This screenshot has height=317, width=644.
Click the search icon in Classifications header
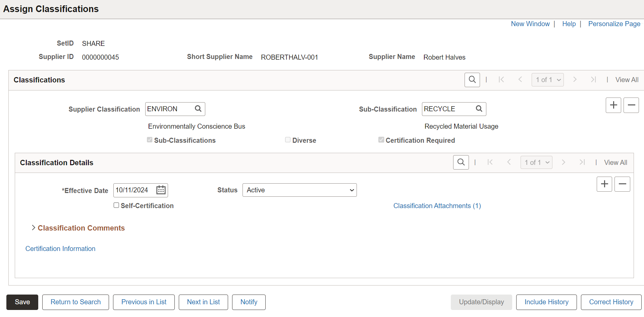472,80
